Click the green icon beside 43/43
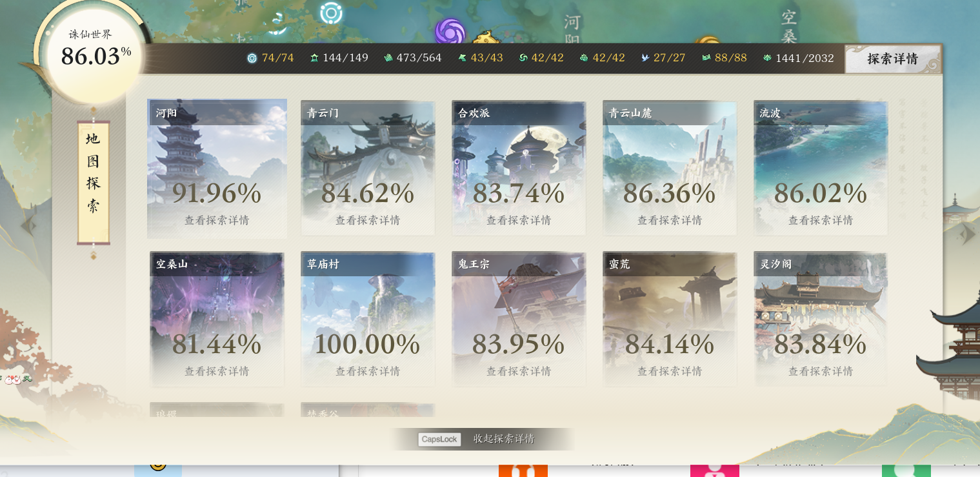This screenshot has width=980, height=477. coord(463,58)
